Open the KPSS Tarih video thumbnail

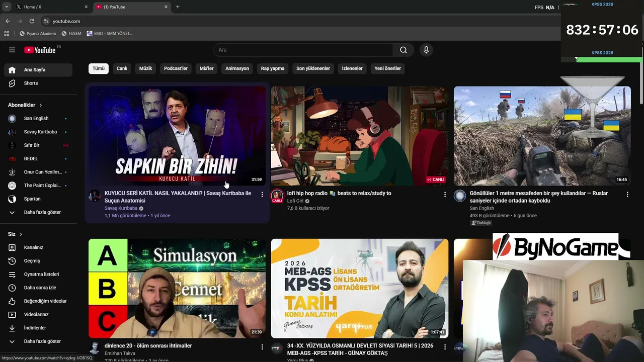[x=360, y=288]
